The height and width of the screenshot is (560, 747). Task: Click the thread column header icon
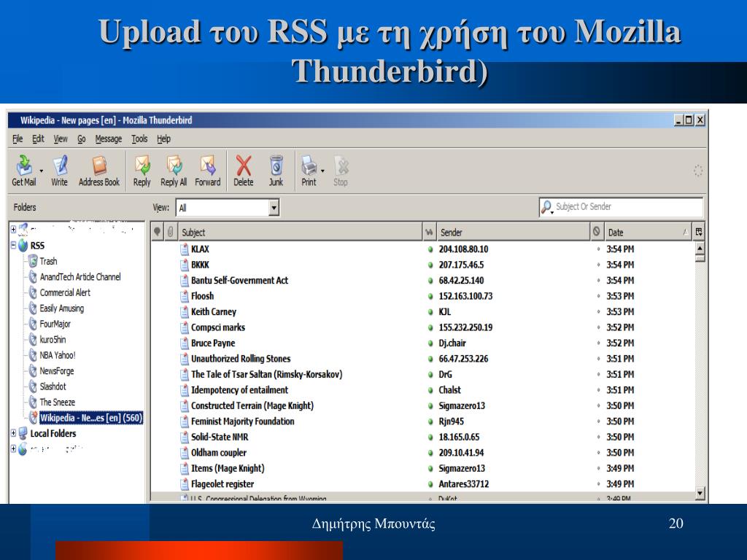click(158, 233)
